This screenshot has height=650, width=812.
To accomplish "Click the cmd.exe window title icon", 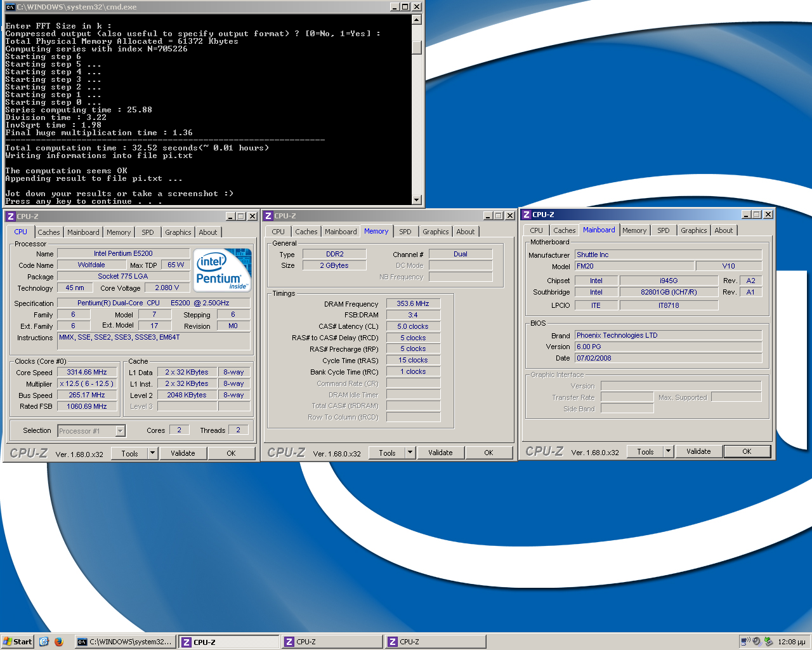I will (10, 7).
